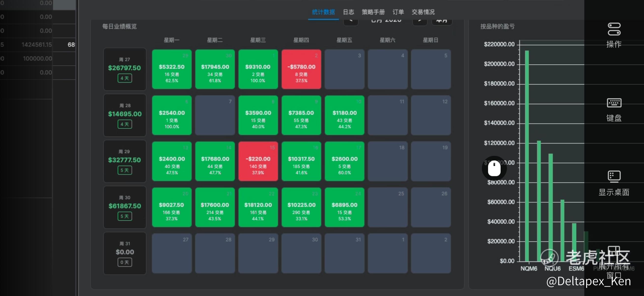Open the $17680.00 day cell
This screenshot has height=296, width=644.
[x=215, y=161]
